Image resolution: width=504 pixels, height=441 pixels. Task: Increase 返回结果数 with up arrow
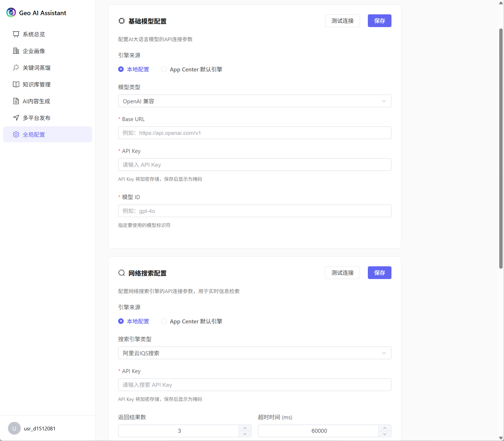tap(245, 428)
